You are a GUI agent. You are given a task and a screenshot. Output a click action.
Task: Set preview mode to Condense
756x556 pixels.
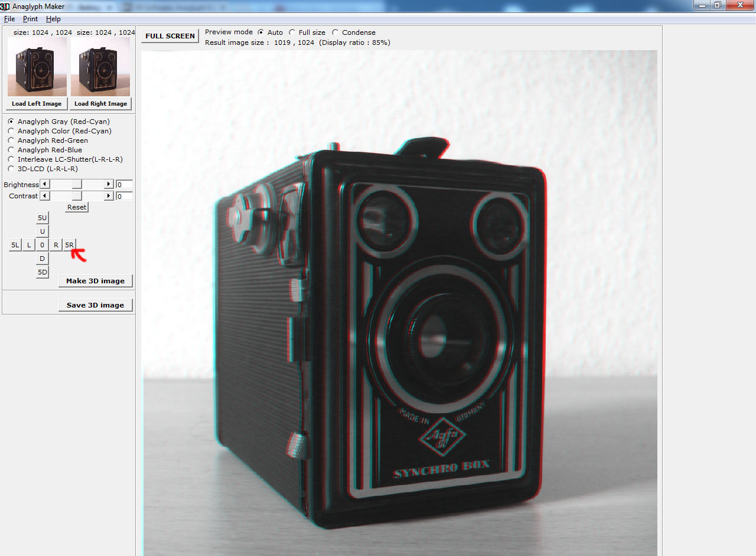click(x=354, y=32)
